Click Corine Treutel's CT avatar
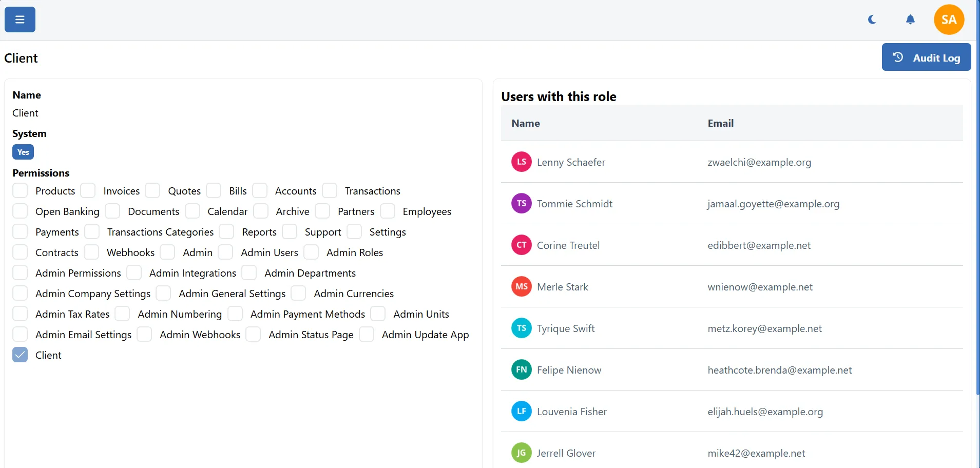 click(x=521, y=245)
